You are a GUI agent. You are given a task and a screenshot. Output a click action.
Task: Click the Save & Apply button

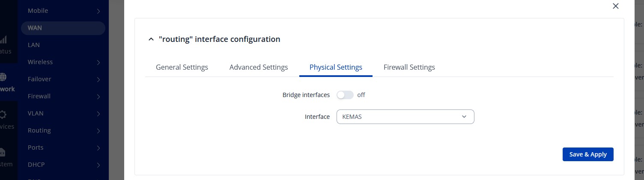pos(587,154)
